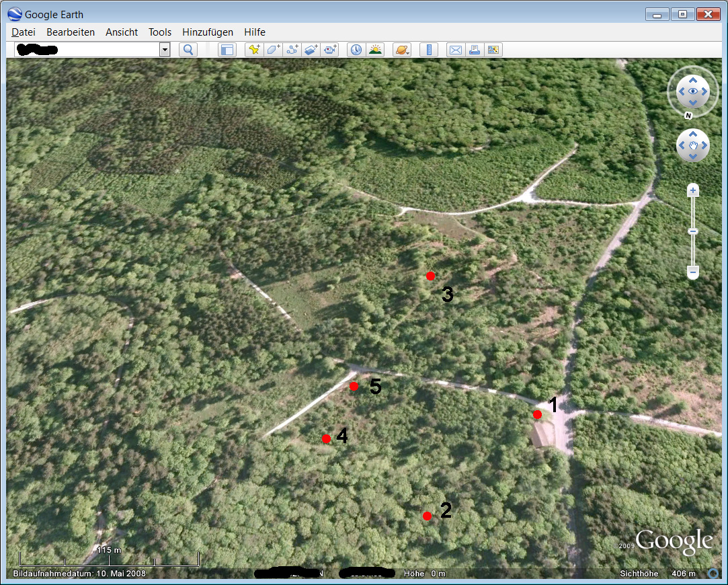
Task: Toggle the historical imagery clock icon
Action: [x=356, y=50]
